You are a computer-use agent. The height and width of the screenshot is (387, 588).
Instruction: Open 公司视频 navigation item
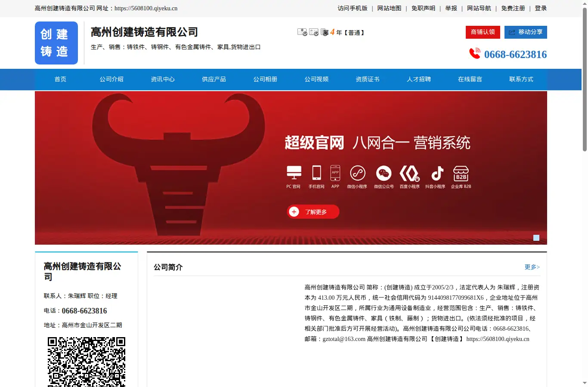click(x=316, y=79)
